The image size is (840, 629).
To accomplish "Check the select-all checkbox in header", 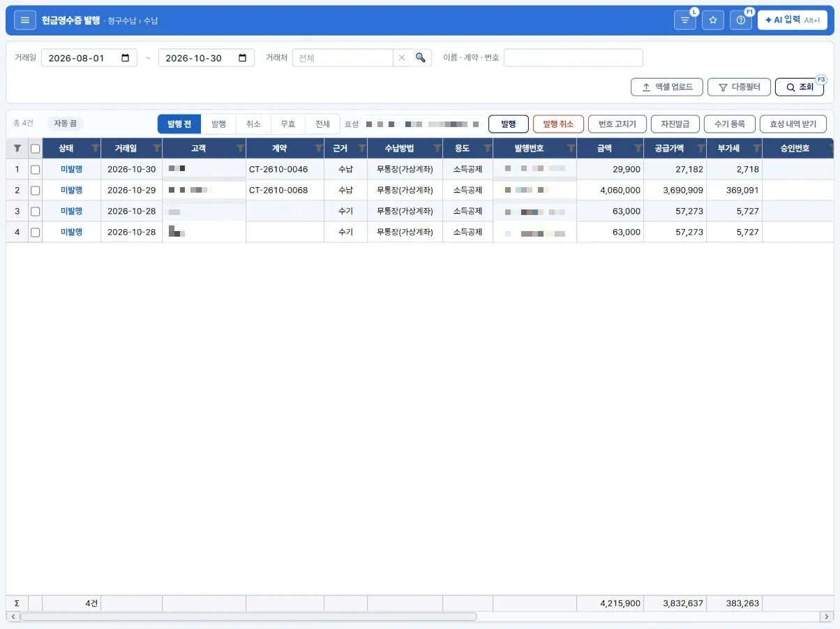I will 36,148.
